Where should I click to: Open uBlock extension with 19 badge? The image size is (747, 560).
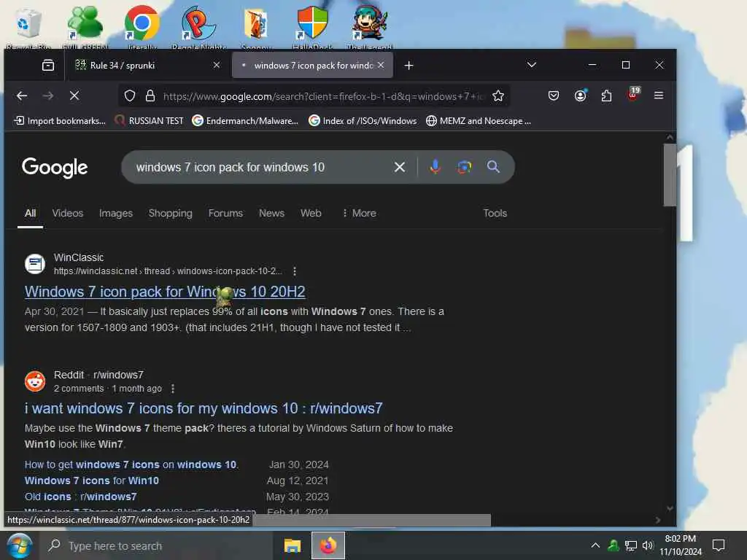[x=633, y=94]
